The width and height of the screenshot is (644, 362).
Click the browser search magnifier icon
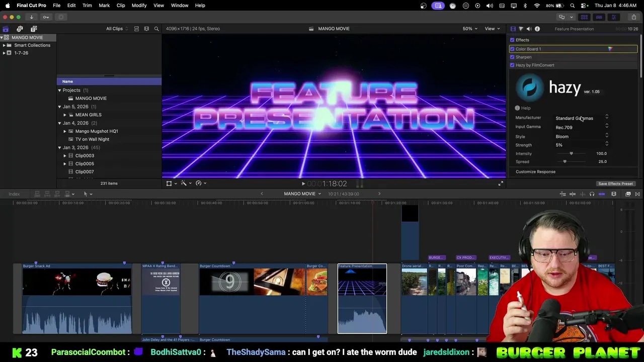(156, 29)
